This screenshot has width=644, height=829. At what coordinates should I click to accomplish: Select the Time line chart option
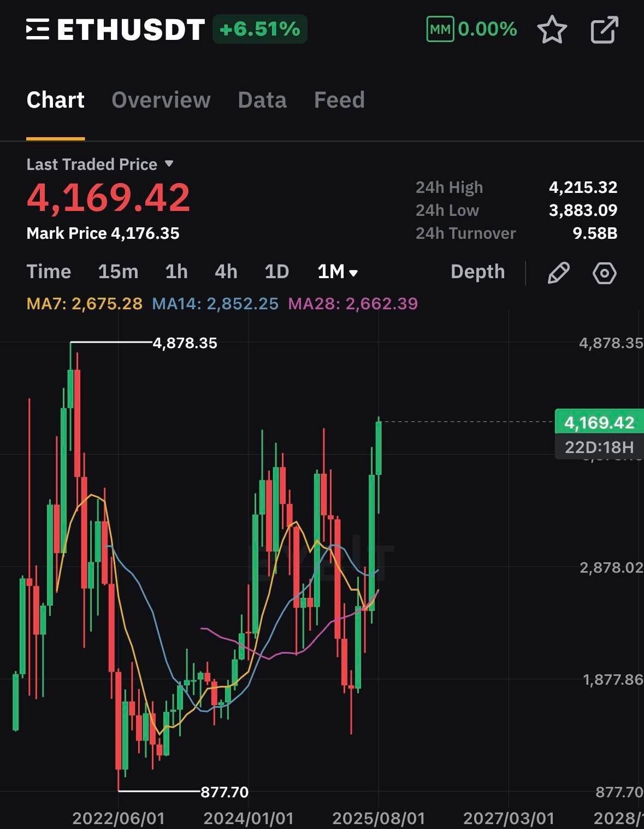49,272
